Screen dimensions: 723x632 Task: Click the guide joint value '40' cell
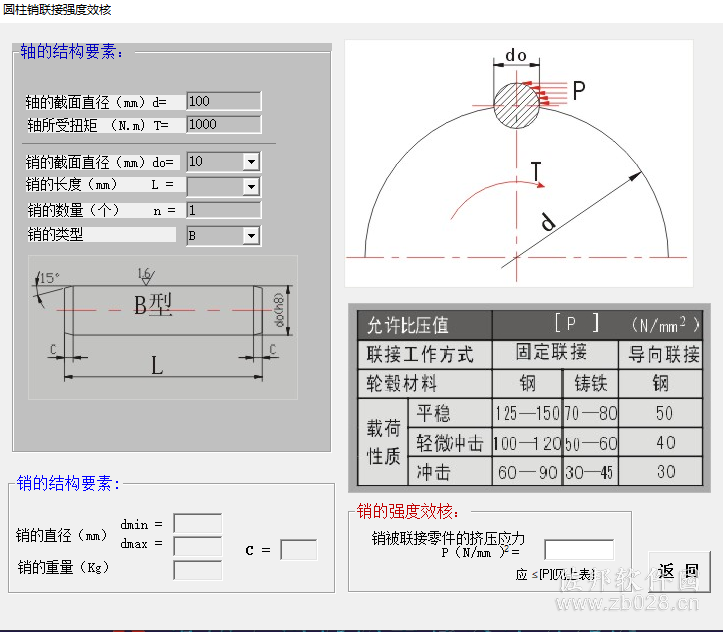tap(661, 443)
